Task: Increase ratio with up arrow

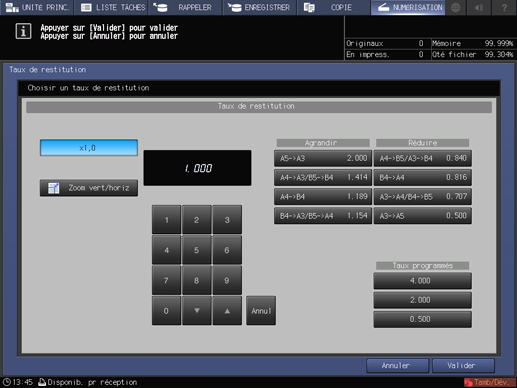Action: pyautogui.click(x=227, y=311)
